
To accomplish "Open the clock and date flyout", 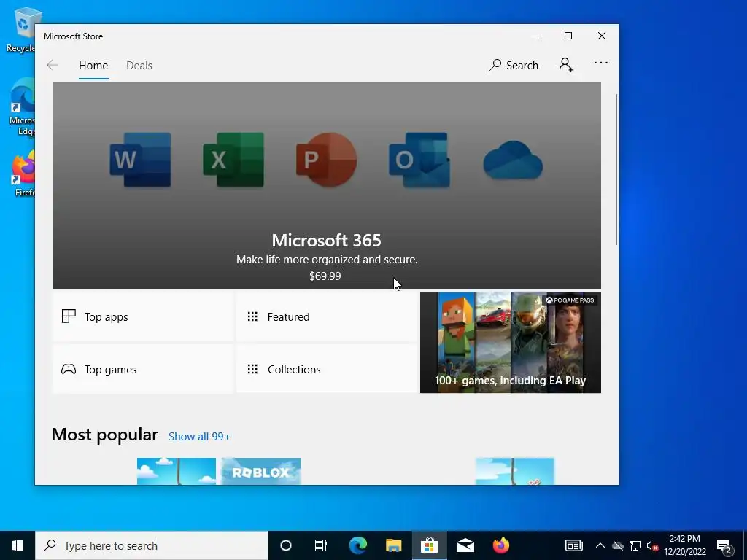I will click(685, 545).
